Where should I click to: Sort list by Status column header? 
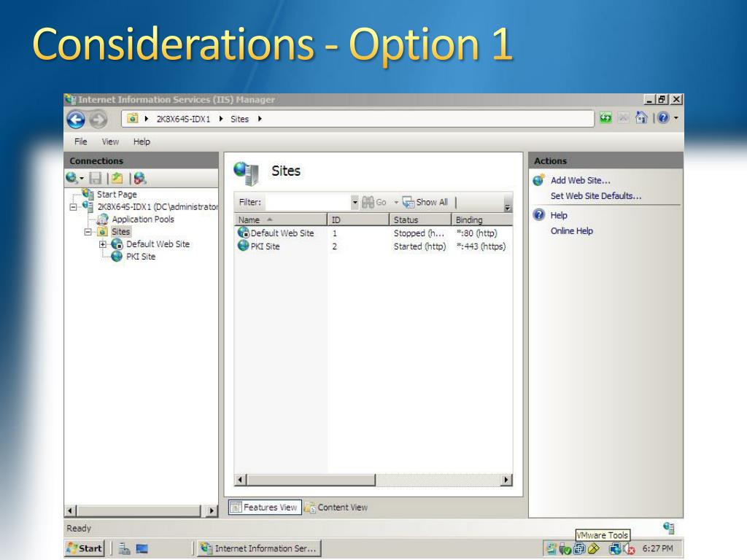coord(420,219)
